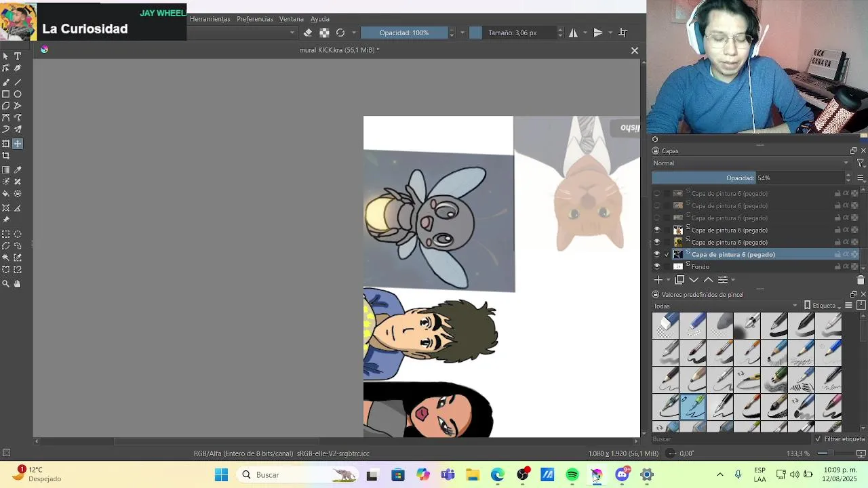Float the Capas docker
The image size is (868, 488).
pyautogui.click(x=853, y=151)
